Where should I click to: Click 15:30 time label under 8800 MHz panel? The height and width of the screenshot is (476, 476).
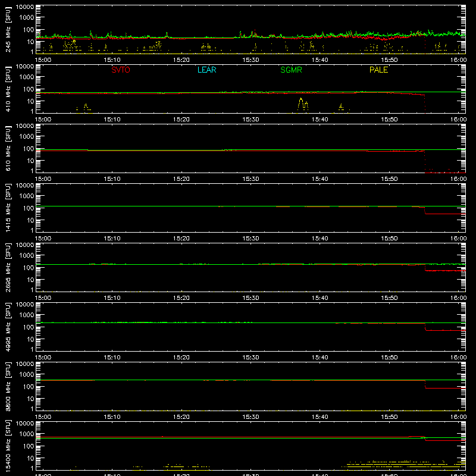pos(250,417)
